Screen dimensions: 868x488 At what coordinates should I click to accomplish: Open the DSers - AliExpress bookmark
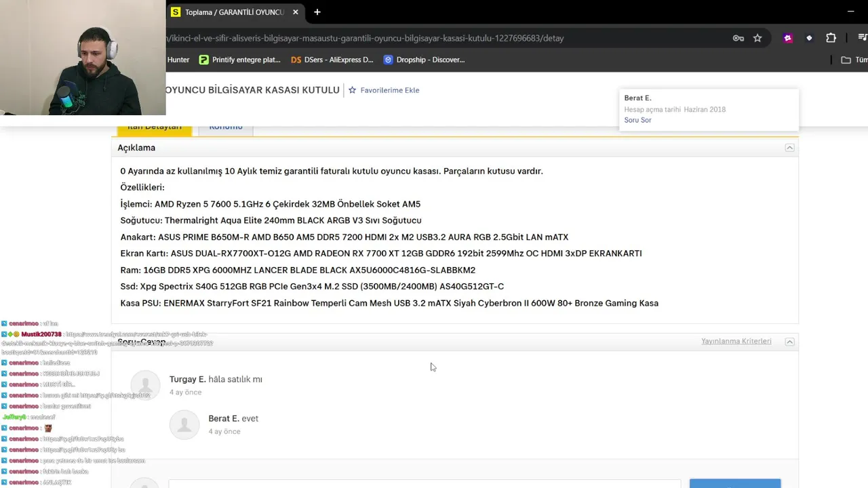332,60
